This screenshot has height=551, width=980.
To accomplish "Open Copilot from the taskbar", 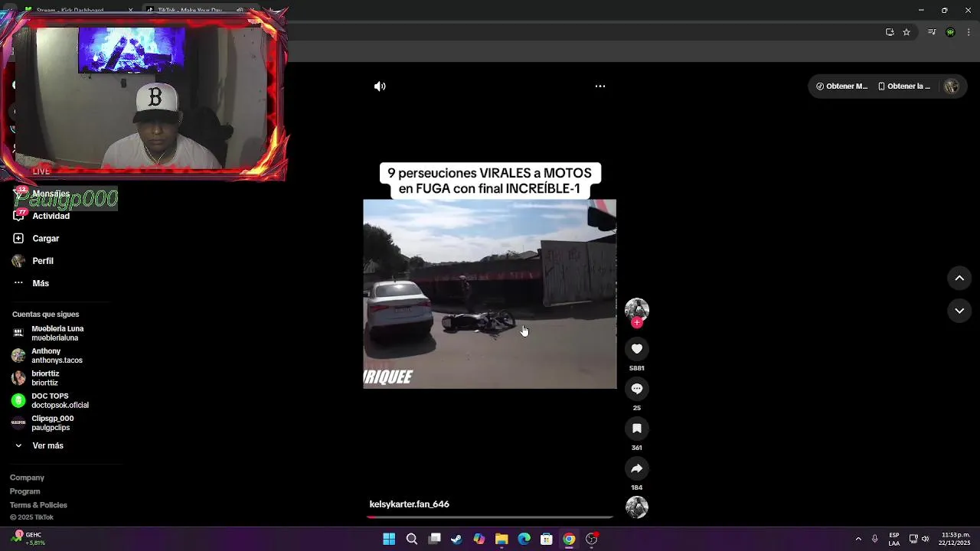I will tap(479, 539).
